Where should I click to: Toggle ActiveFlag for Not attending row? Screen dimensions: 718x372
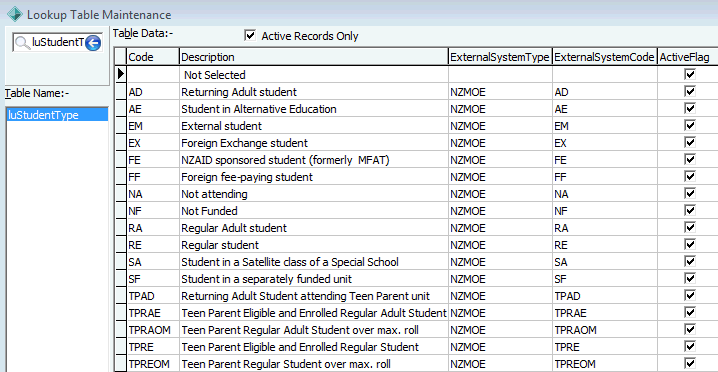click(x=690, y=194)
